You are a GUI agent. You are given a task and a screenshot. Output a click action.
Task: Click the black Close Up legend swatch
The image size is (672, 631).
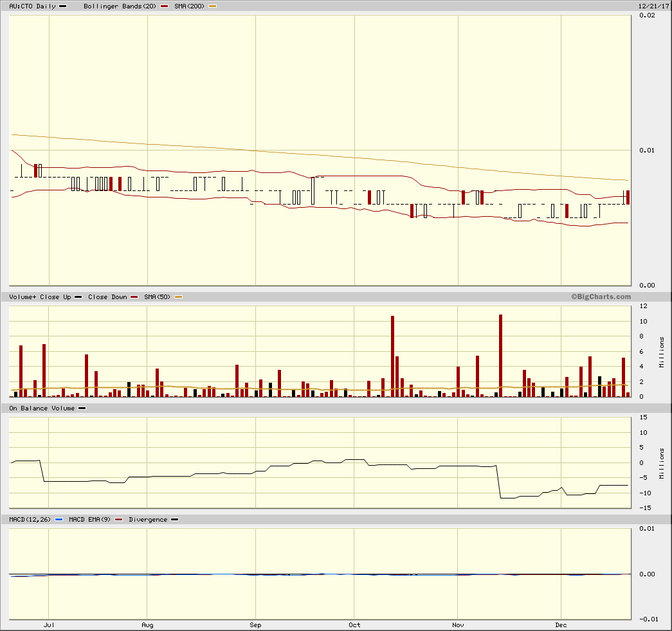(78, 297)
